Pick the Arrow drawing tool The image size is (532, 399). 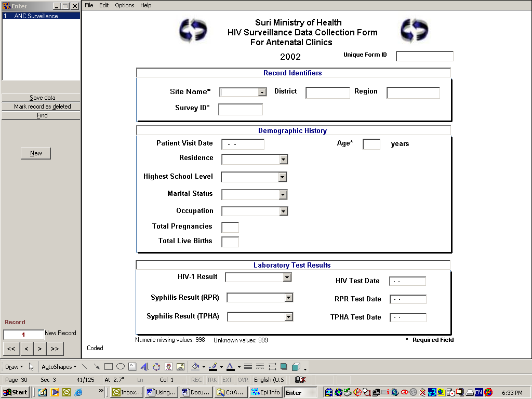pos(97,366)
